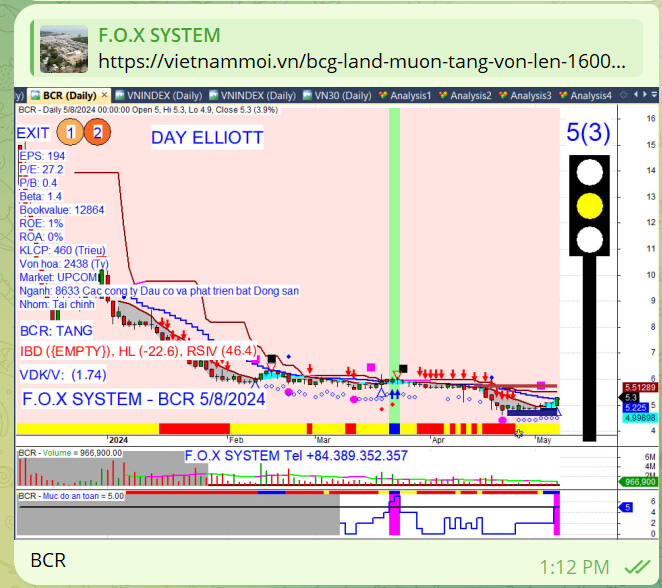The height and width of the screenshot is (588, 662).
Task: Switch to the second VNINDEX (Daily) tab
Action: pyautogui.click(x=252, y=96)
